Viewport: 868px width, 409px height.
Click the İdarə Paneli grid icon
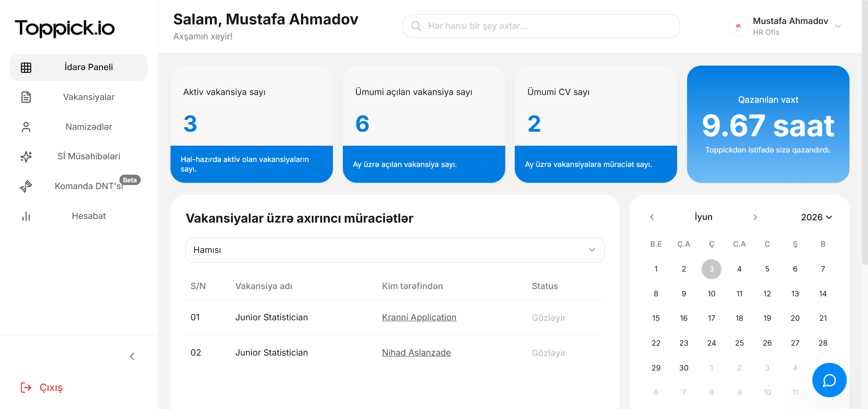[x=26, y=67]
